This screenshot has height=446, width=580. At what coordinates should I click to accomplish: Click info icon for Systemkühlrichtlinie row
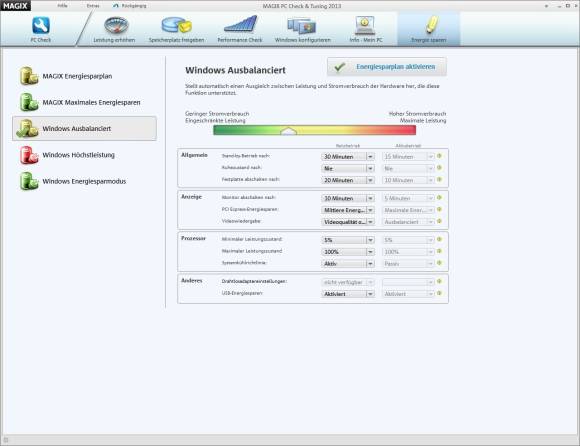[x=439, y=263]
